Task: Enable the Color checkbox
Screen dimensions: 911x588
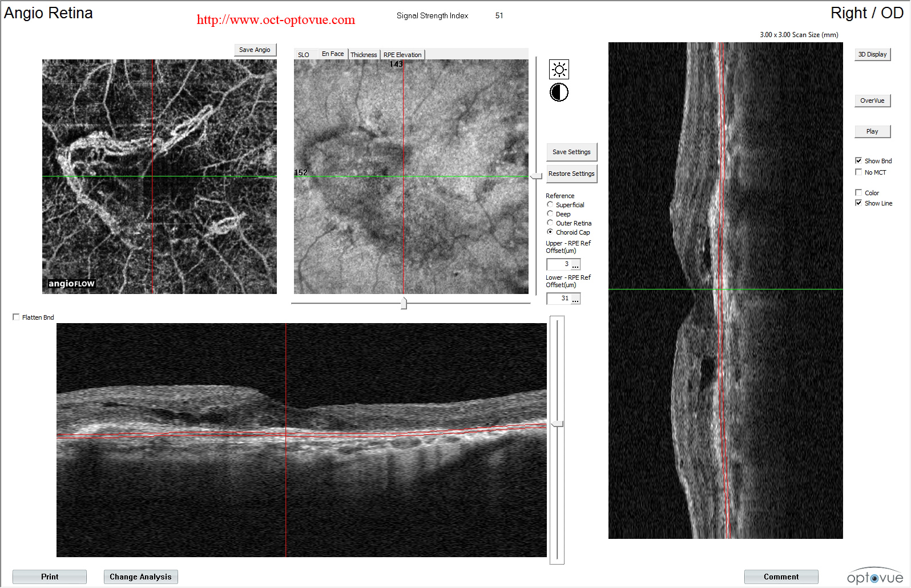Action: coord(858,193)
